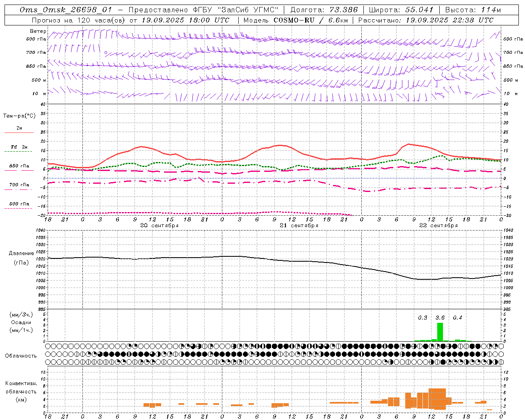
Task: Click the "2м" temperature legend entry
Action: 19,128
